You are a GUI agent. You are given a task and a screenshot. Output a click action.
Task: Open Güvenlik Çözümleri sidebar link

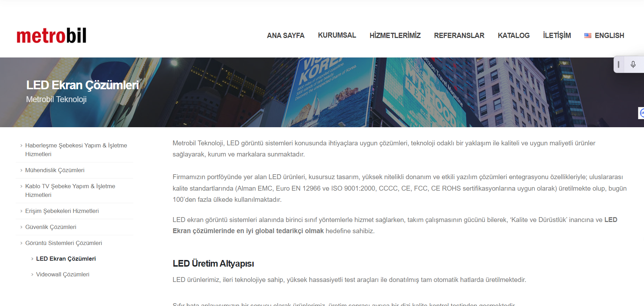pos(51,227)
